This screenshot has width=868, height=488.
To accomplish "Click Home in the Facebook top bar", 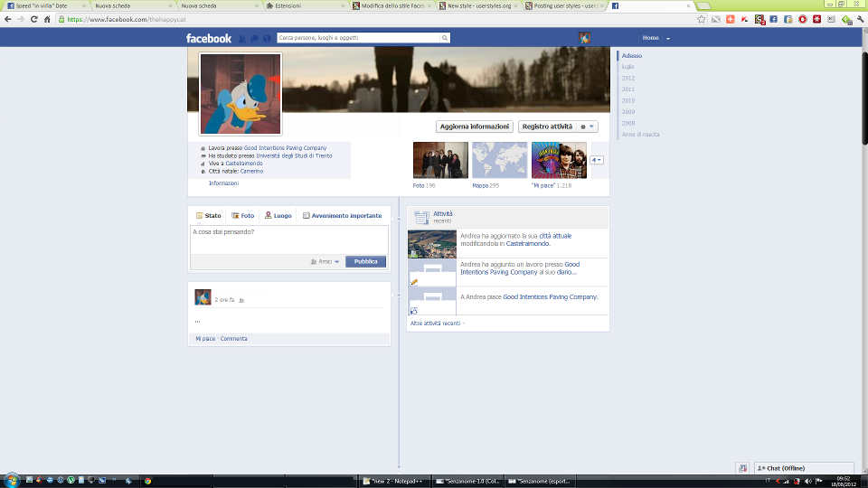I will pyautogui.click(x=650, y=38).
